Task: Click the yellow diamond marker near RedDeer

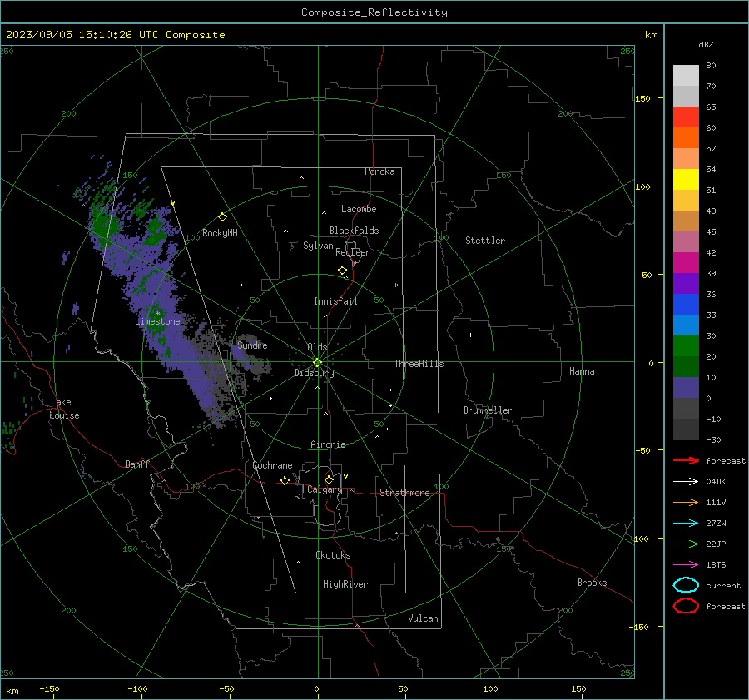Action: pos(343,271)
